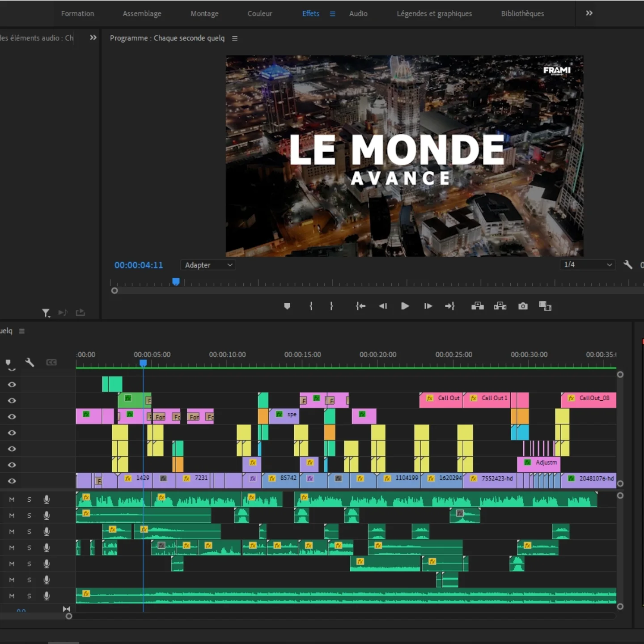Viewport: 644px width, 644px height.
Task: Click the Mark In bracket button
Action: point(311,306)
